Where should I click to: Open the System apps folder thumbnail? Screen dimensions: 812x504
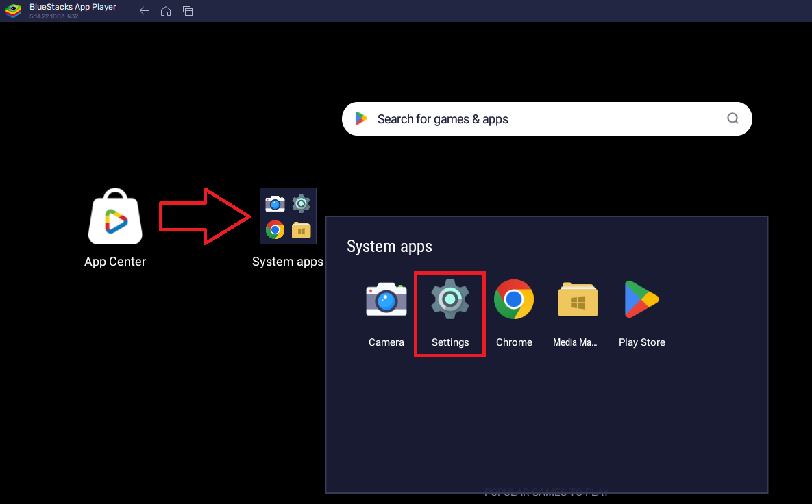[288, 216]
